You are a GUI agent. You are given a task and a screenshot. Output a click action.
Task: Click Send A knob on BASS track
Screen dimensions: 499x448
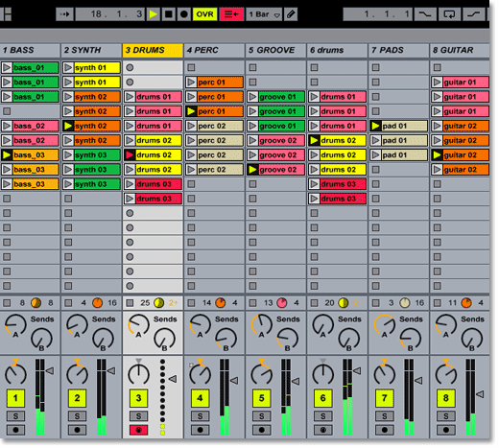[15, 325]
